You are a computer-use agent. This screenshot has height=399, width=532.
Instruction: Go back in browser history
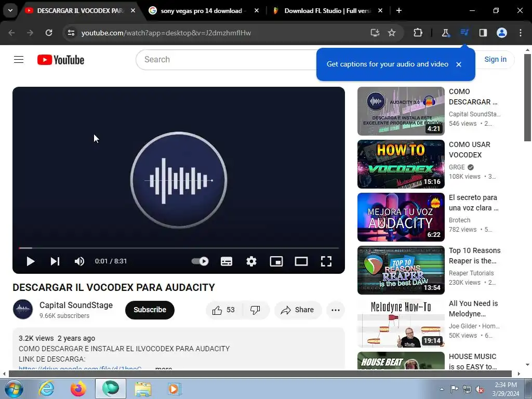11,33
